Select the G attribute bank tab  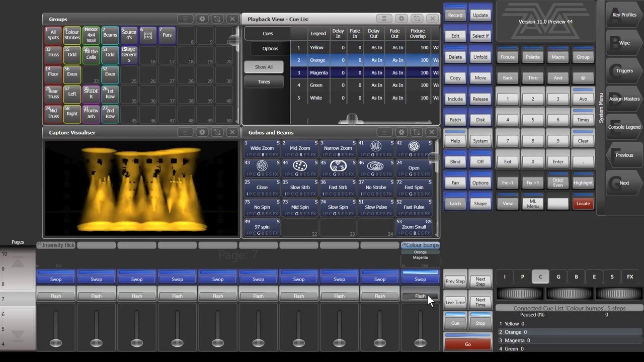(x=558, y=277)
